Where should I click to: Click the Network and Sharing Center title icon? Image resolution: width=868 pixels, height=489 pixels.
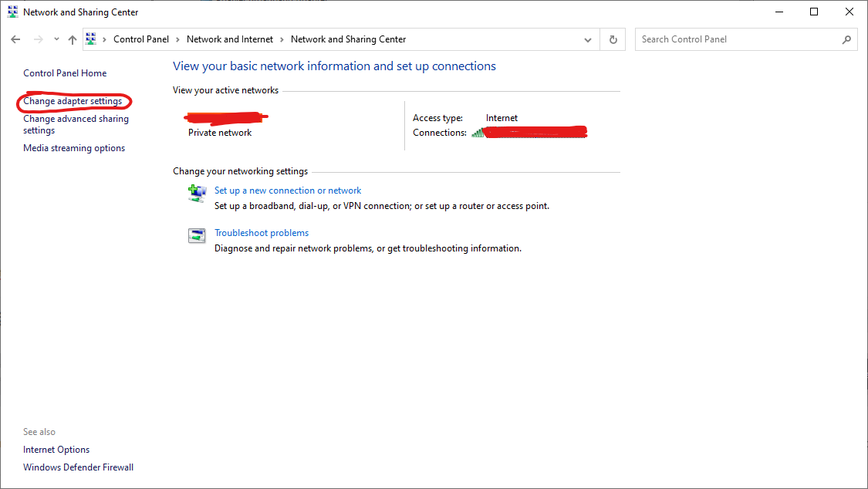point(12,12)
